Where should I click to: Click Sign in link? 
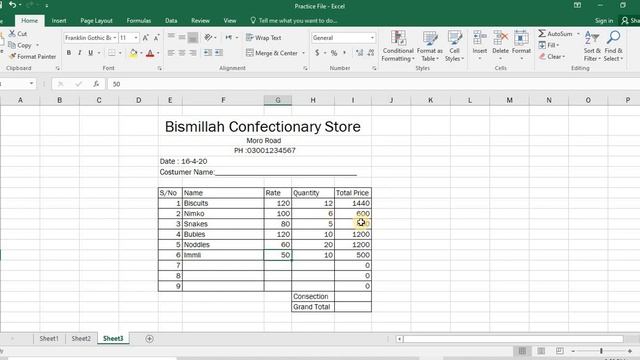tap(604, 20)
